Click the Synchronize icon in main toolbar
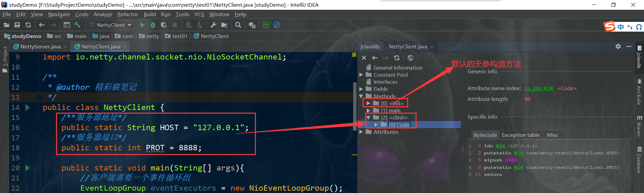 point(28,25)
